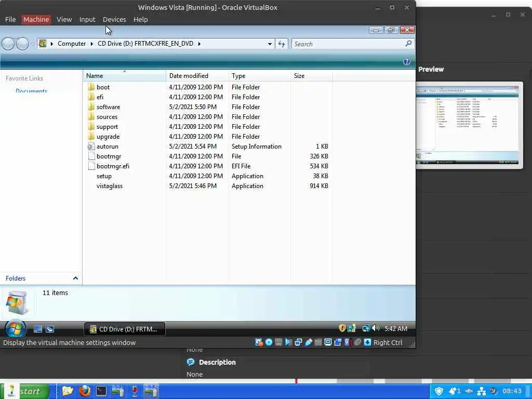Click the Vista network tray icon
The height and width of the screenshot is (399, 532).
[x=366, y=328]
